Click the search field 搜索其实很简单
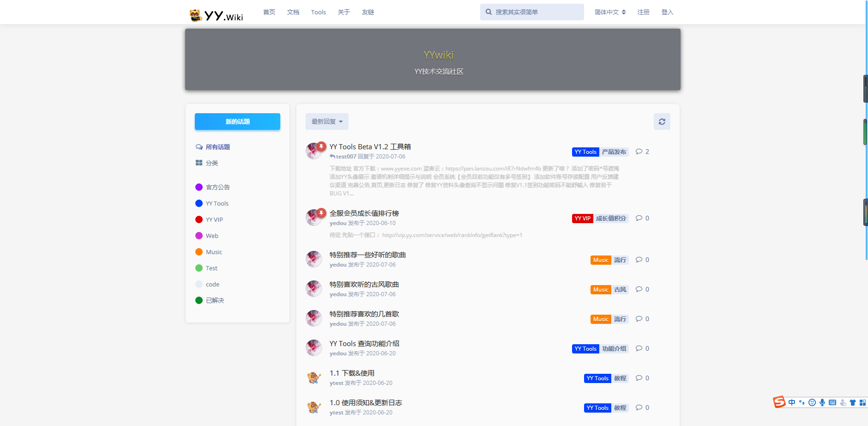The height and width of the screenshot is (426, 868). click(532, 12)
